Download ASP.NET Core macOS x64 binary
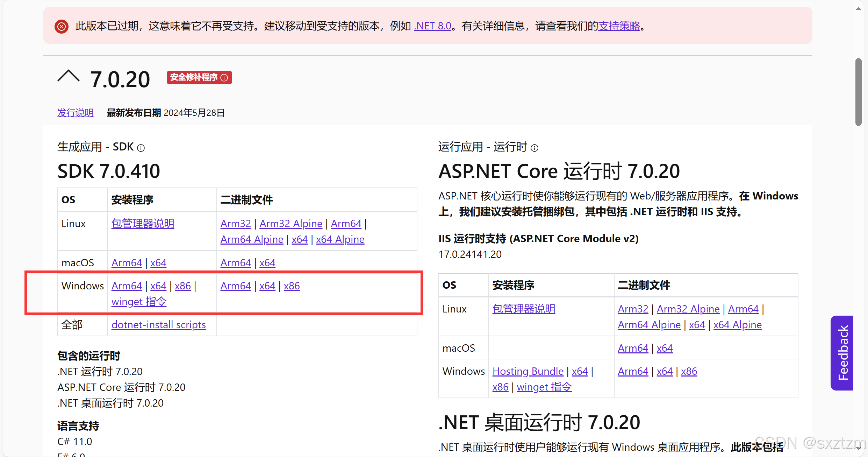 pyautogui.click(x=665, y=348)
